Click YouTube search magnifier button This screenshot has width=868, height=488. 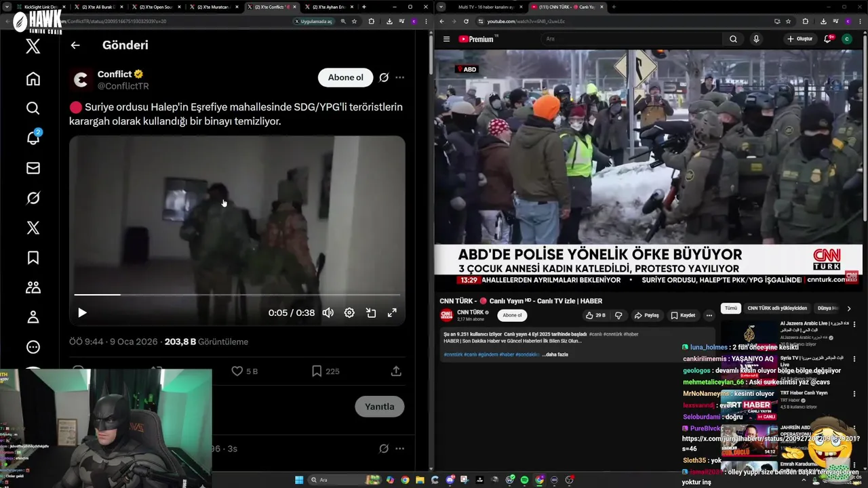(733, 39)
